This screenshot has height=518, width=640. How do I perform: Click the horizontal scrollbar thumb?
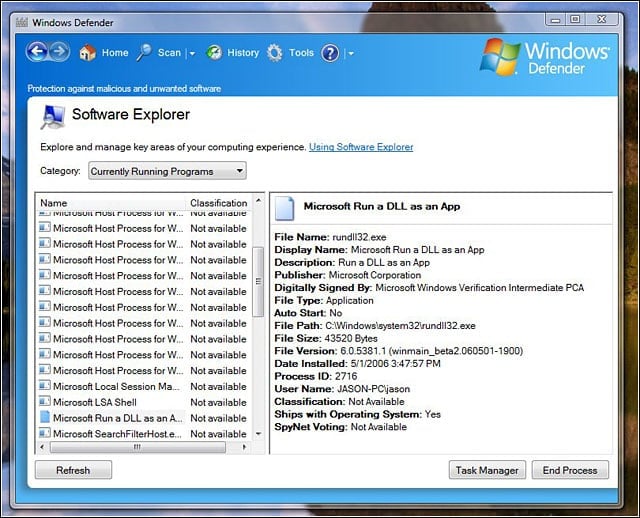[x=138, y=447]
